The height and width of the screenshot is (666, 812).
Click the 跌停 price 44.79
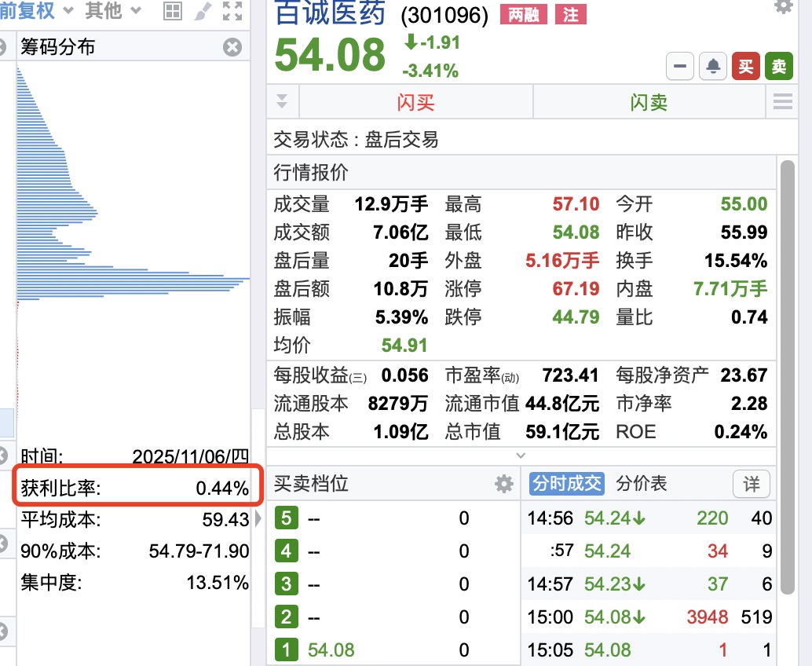tap(576, 317)
